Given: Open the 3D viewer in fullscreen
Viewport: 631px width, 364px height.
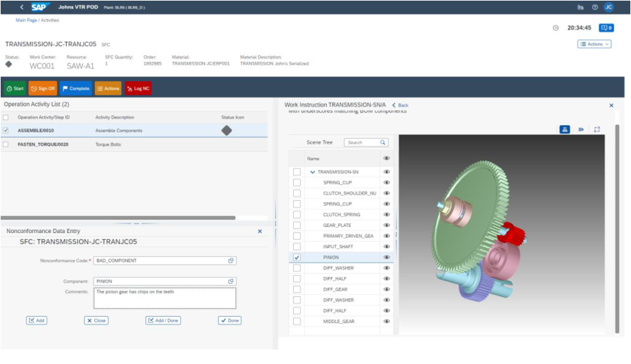Looking at the screenshot, I should (597, 130).
